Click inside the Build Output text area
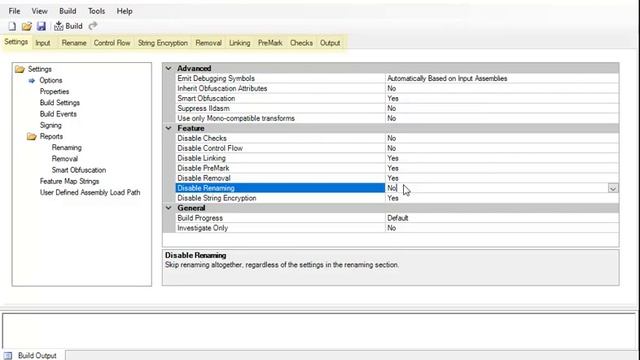This screenshot has width=640, height=360. click(x=319, y=331)
